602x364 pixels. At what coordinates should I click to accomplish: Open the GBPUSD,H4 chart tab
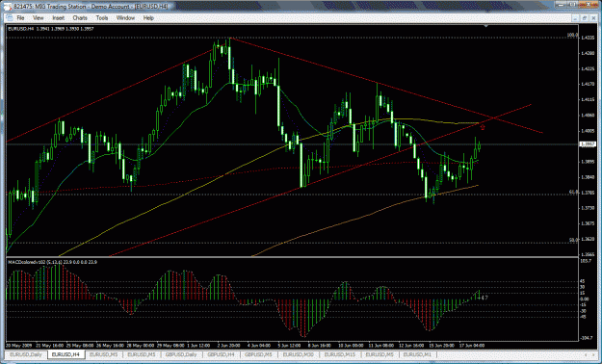[222, 354]
